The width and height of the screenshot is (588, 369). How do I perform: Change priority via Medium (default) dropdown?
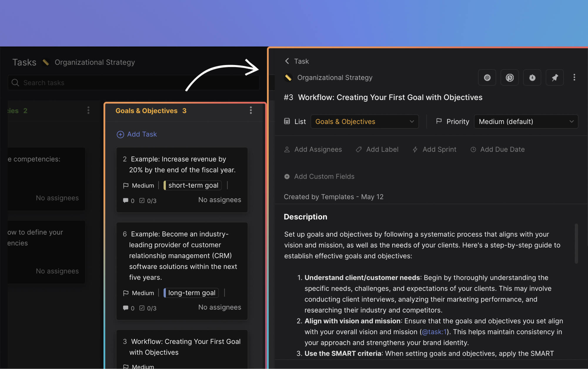[526, 121]
